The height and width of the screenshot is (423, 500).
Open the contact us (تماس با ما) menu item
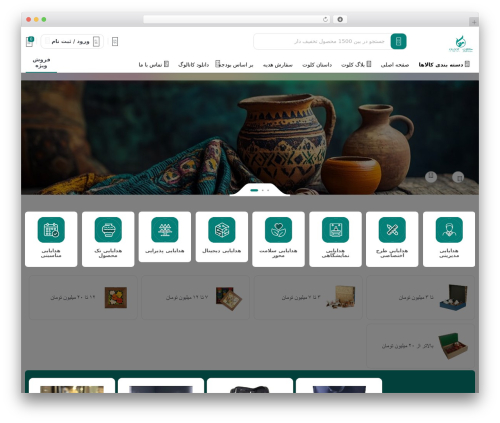click(154, 64)
